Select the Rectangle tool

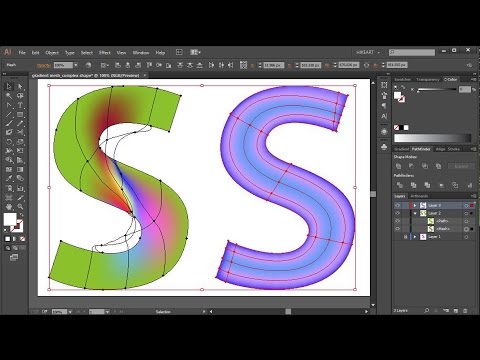(20, 115)
